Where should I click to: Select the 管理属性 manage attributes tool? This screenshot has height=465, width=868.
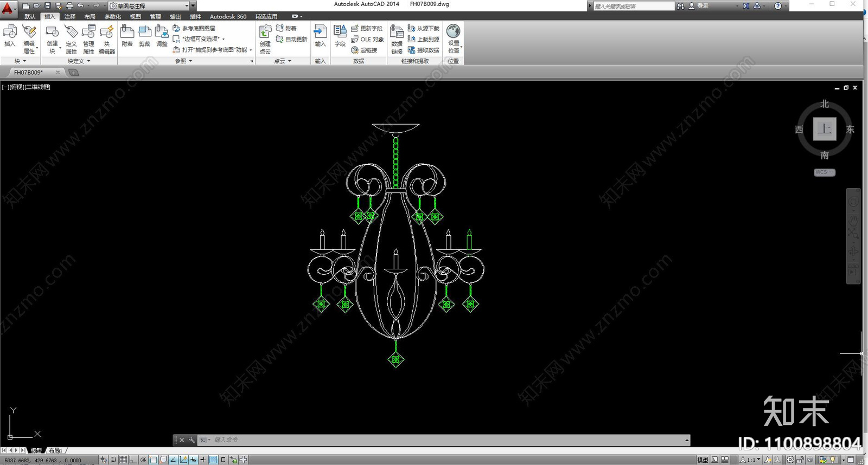point(88,39)
